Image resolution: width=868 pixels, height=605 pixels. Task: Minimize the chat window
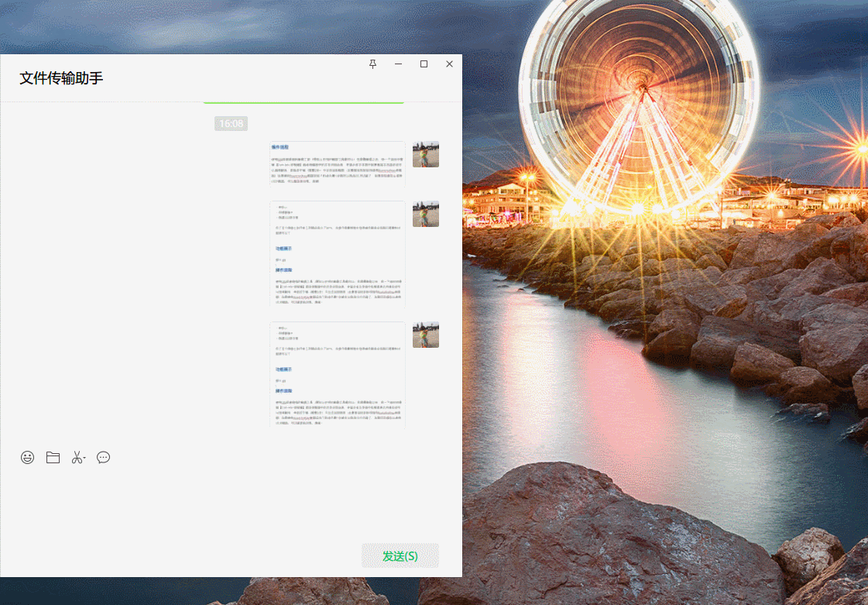pyautogui.click(x=398, y=64)
